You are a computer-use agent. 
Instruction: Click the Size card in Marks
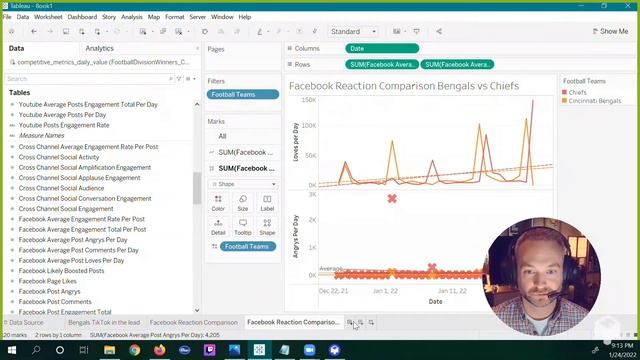tap(242, 203)
